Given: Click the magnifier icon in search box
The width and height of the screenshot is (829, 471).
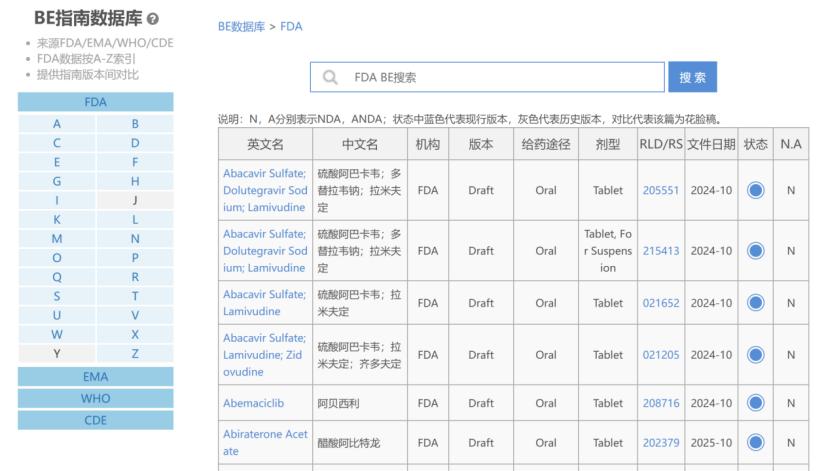Looking at the screenshot, I should (330, 77).
